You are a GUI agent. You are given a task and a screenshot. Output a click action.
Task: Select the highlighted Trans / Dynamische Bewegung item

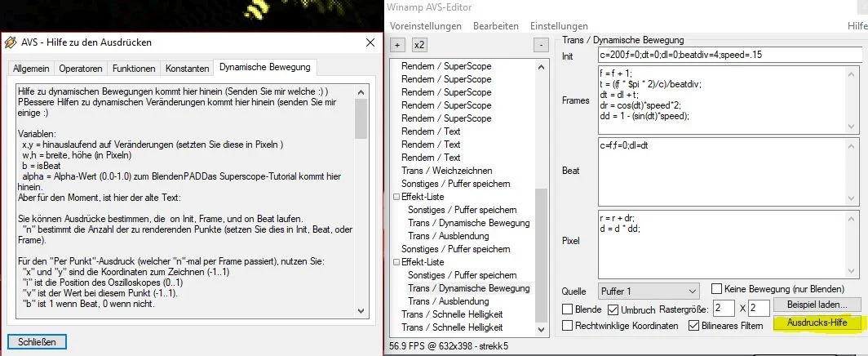[x=469, y=288]
